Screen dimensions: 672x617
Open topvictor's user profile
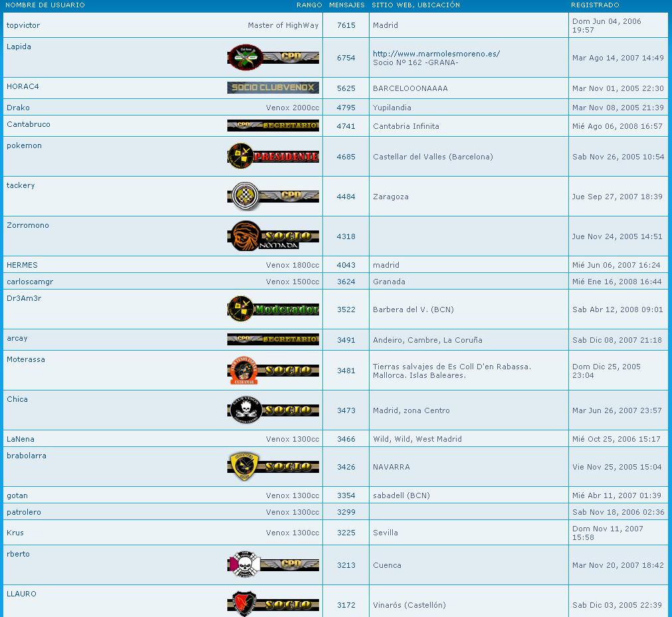[x=23, y=25]
